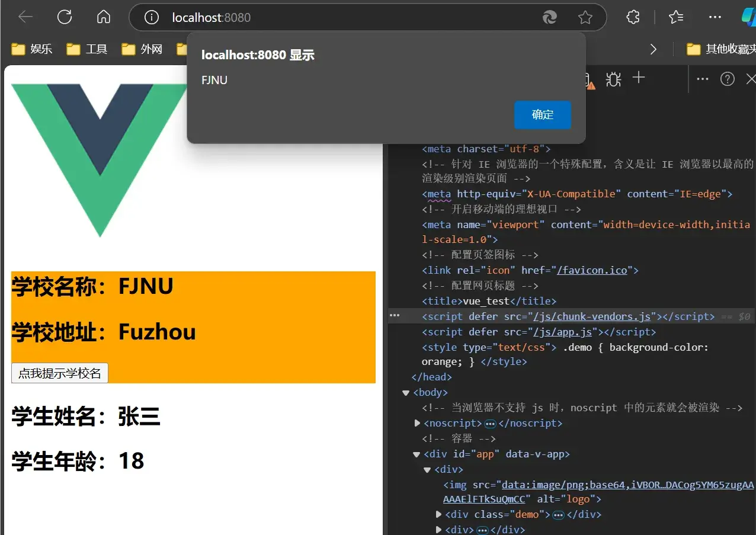756x535 pixels.
Task: Open the 外网 bookmarks folder
Action: pos(142,49)
